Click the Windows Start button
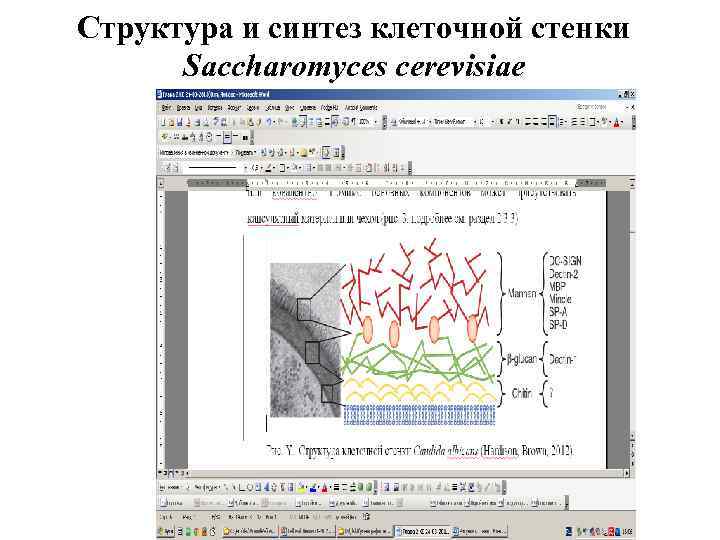Viewport: 720px width, 540px height. [166, 531]
